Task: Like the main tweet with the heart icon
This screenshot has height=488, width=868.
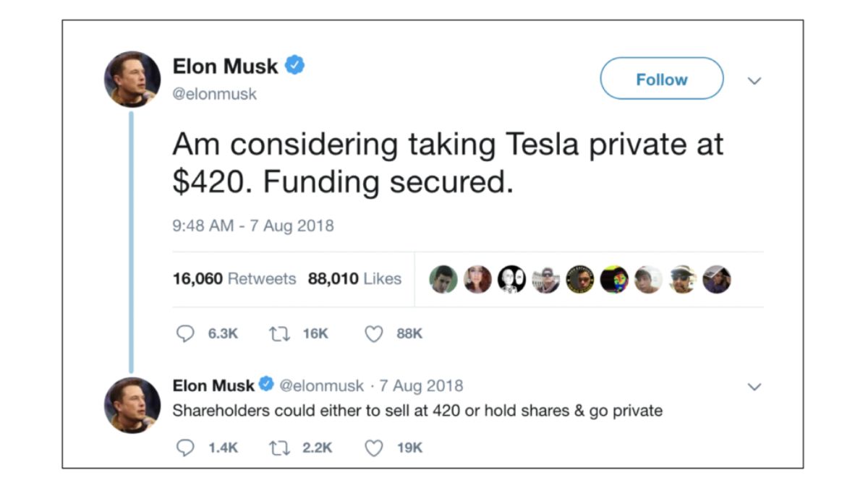Action: click(373, 333)
